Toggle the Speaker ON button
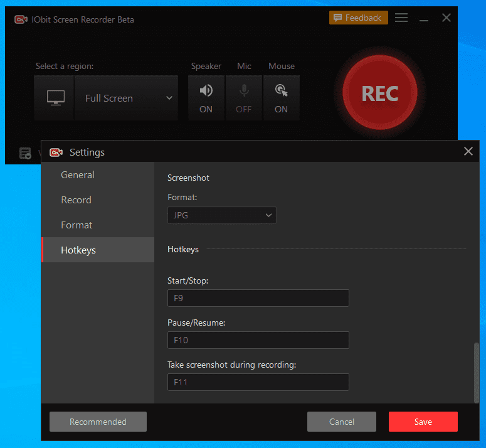This screenshot has height=448, width=486. tap(206, 98)
